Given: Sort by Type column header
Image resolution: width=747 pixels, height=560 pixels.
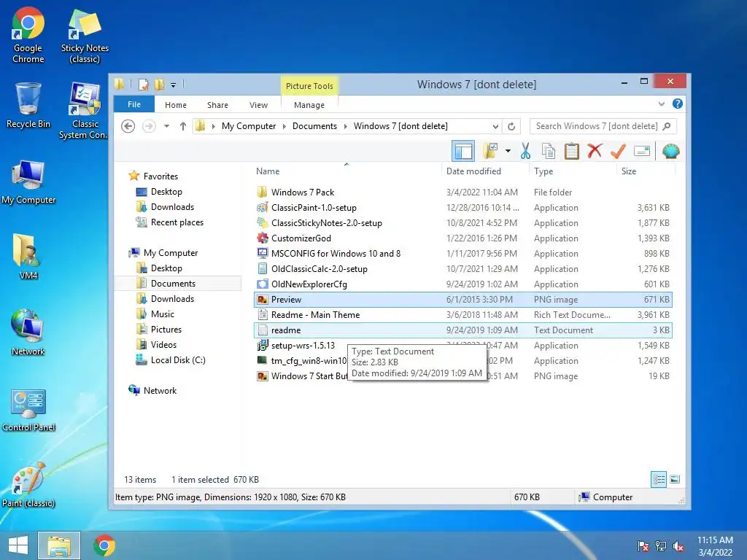Looking at the screenshot, I should pyautogui.click(x=543, y=171).
